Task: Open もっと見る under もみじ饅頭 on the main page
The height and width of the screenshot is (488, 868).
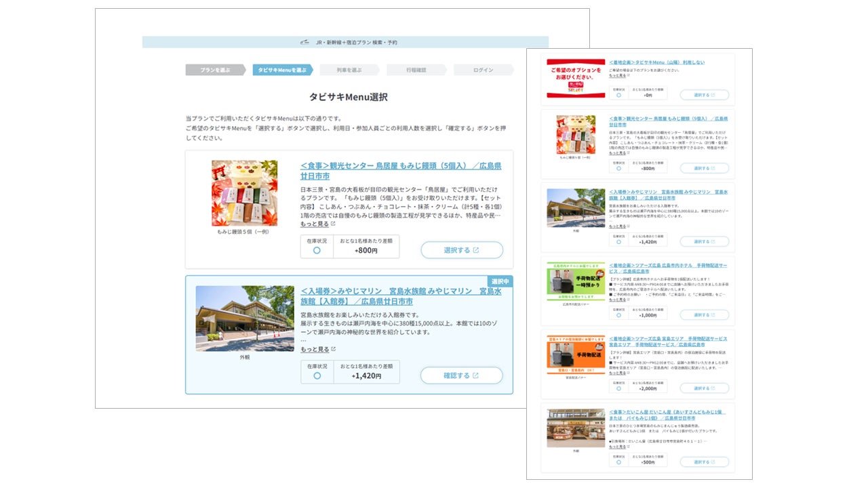Action: tap(318, 224)
